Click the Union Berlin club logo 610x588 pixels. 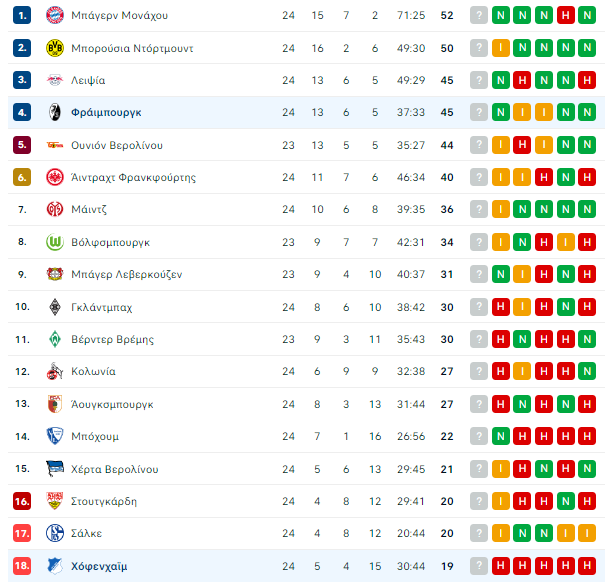pos(55,145)
